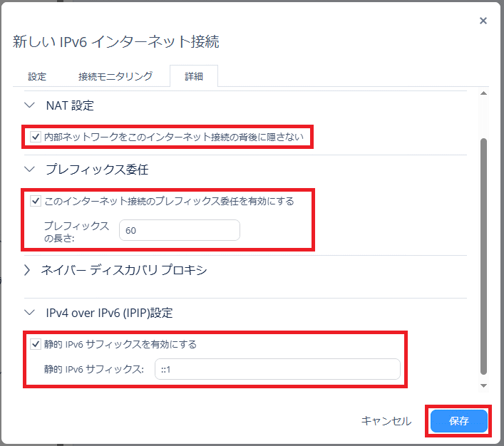The image size is (504, 446).
Task: Select the 詳細 tab
Action: click(194, 76)
